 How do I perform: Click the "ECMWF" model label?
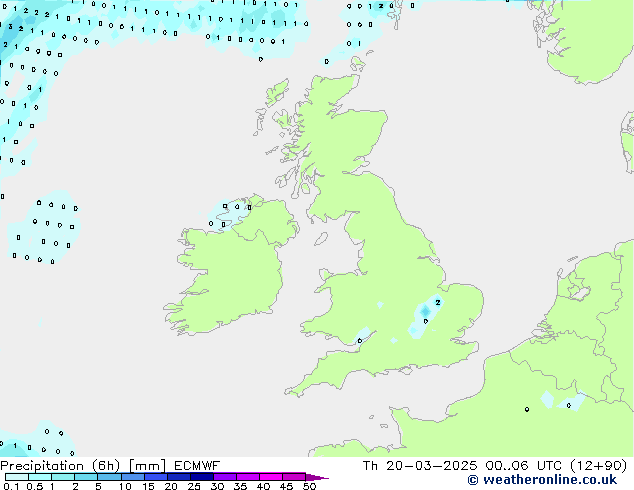point(197,466)
